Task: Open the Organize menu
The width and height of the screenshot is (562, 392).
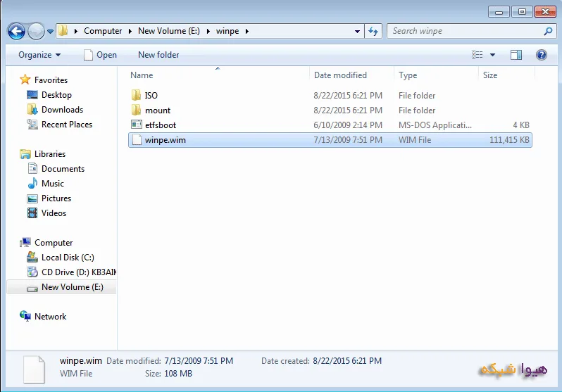Action: (39, 55)
